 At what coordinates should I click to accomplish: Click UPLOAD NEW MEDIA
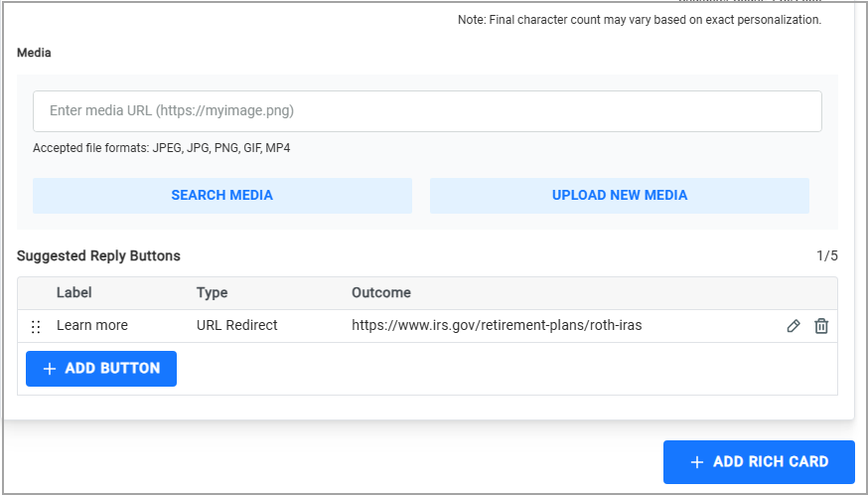[x=620, y=195]
